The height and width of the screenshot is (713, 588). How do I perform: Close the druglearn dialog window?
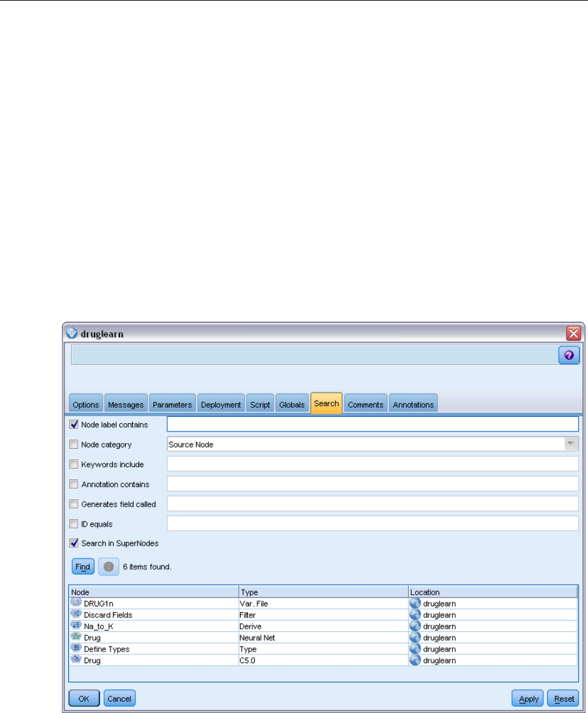573,333
